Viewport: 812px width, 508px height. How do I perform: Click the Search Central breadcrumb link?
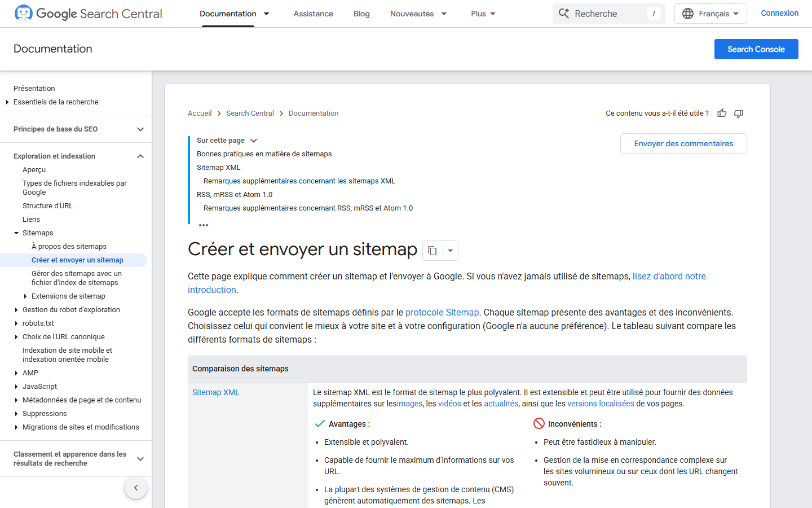point(250,113)
